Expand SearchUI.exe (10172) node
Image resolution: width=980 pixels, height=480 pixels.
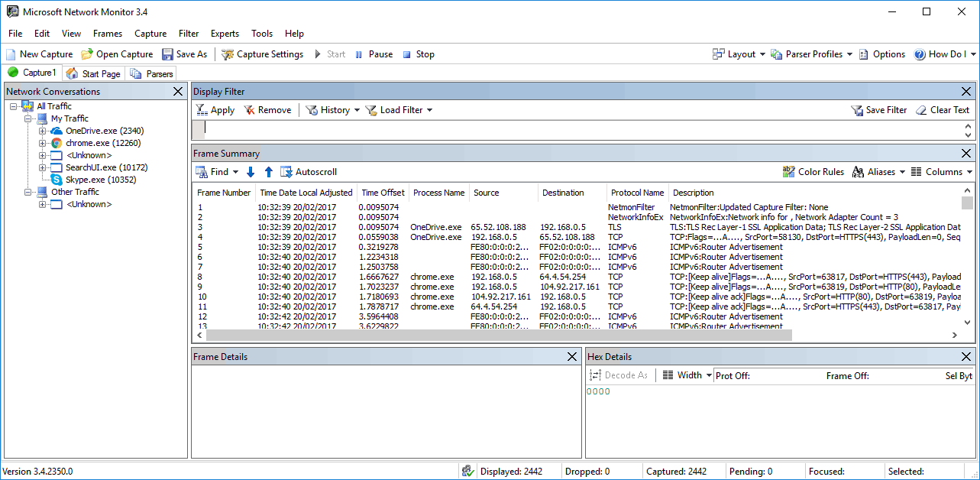pos(42,167)
